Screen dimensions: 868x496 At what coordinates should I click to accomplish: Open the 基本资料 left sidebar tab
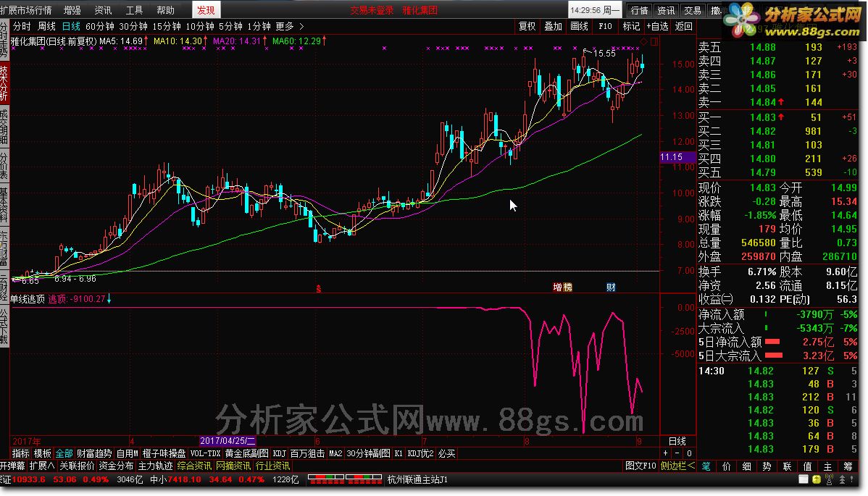4,203
